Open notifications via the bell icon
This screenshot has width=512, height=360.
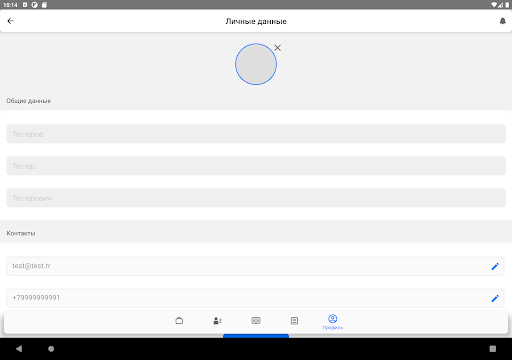pos(502,21)
